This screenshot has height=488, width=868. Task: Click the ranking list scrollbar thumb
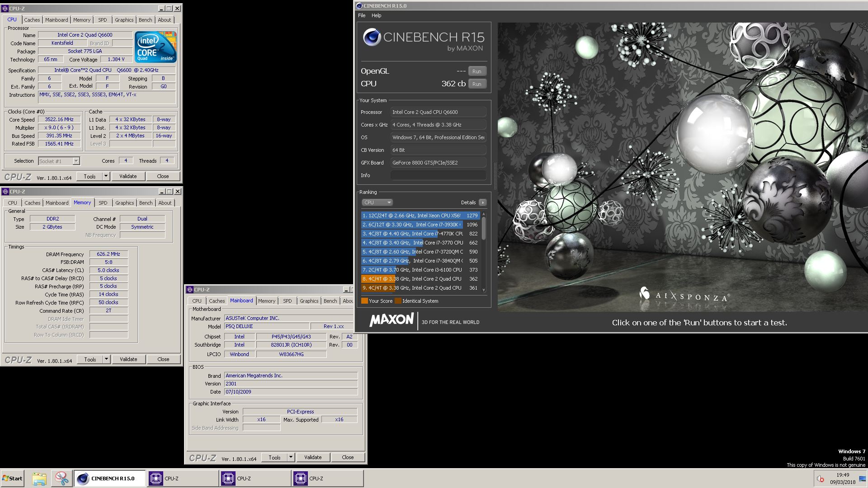[484, 227]
